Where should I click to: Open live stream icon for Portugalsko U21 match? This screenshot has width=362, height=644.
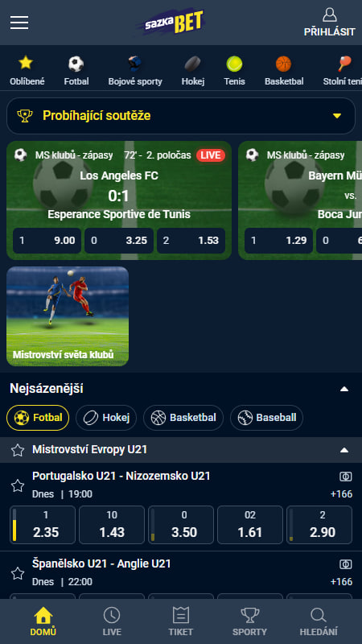pos(346,477)
